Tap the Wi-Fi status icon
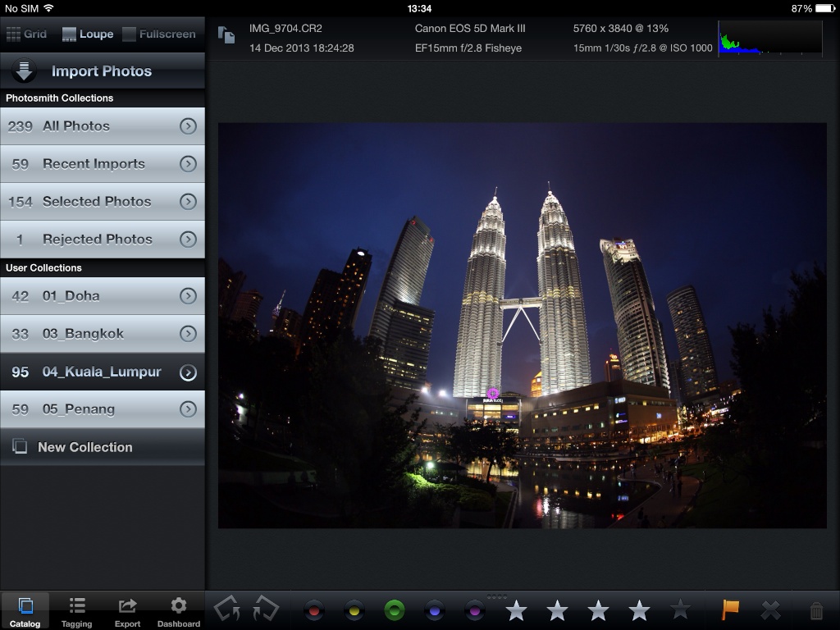840x630 pixels. (x=48, y=8)
